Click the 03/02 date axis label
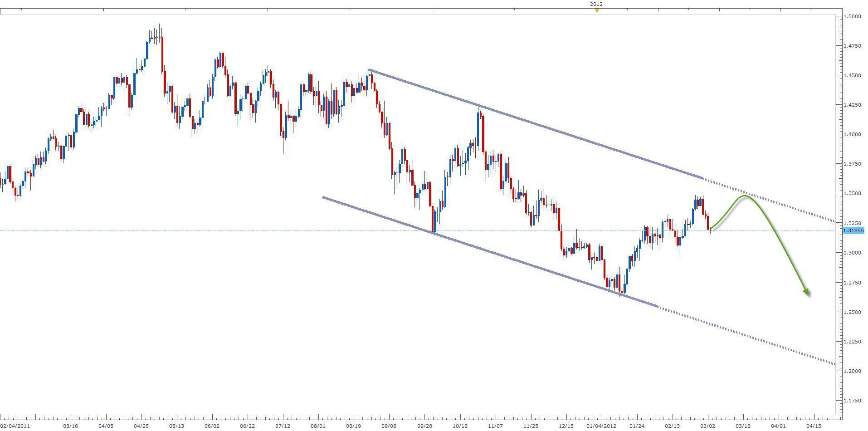 point(708,426)
